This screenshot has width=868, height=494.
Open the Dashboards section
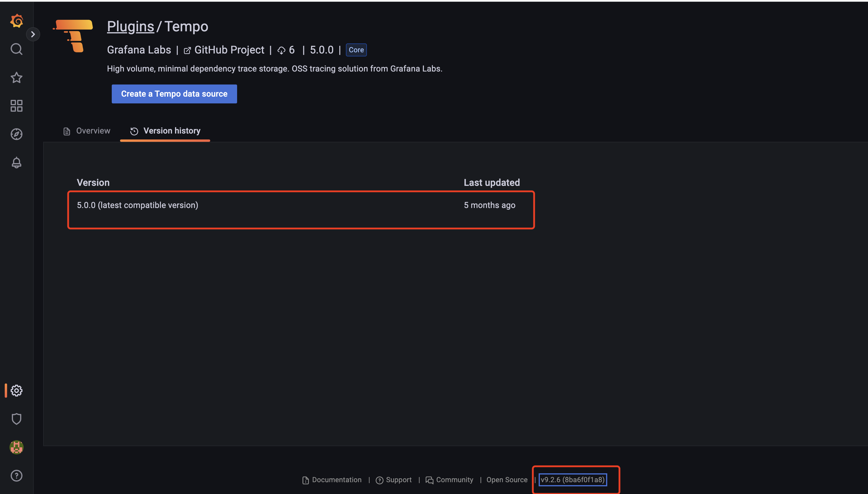16,106
